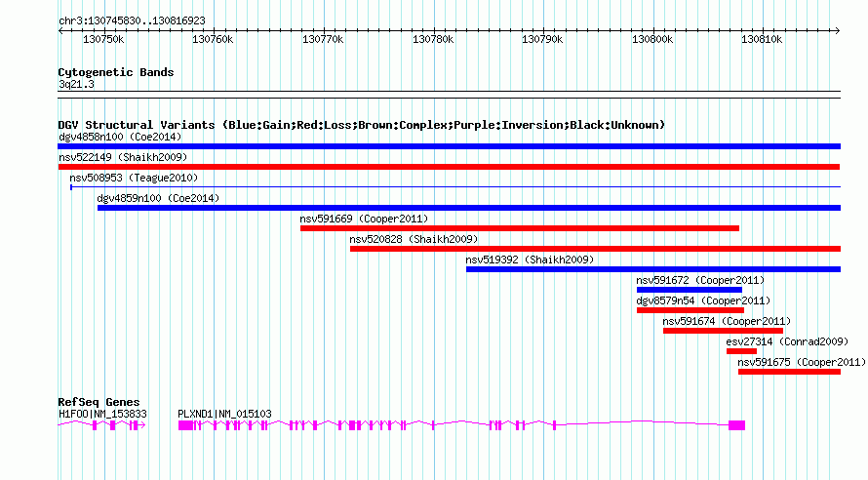
Task: Select the nsv591675 (Cooper2011) label
Action: coord(802,362)
